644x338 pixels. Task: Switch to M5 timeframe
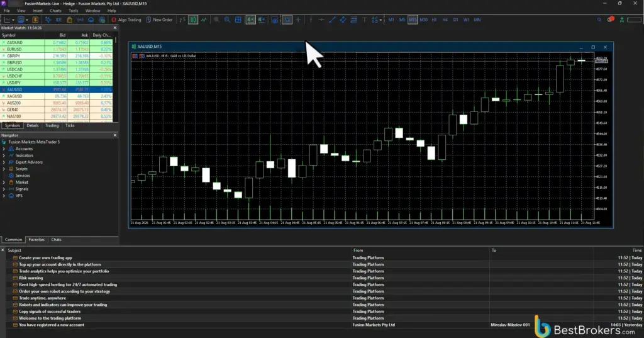[x=402, y=20]
